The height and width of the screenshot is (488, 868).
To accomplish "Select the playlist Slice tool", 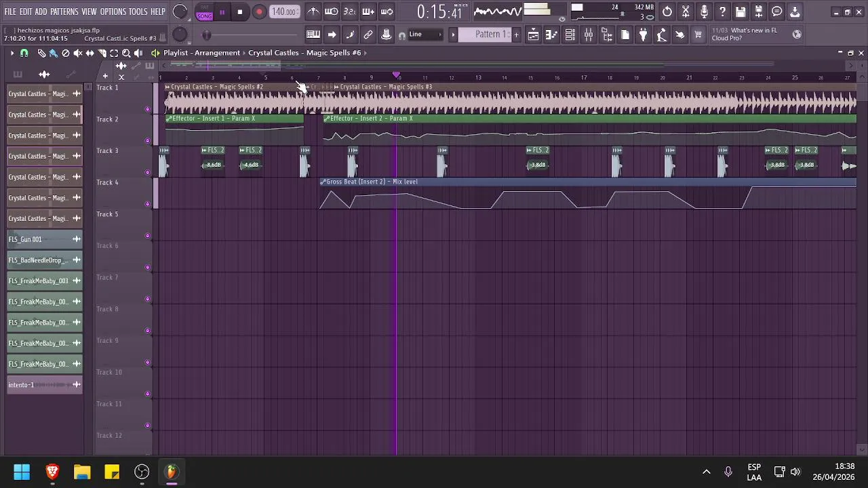I will tap(102, 53).
